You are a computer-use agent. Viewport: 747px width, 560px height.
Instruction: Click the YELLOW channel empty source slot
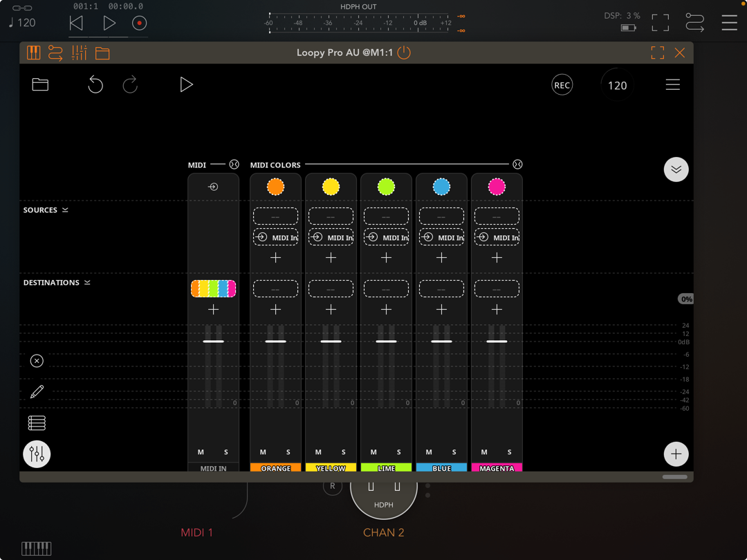[x=331, y=216]
